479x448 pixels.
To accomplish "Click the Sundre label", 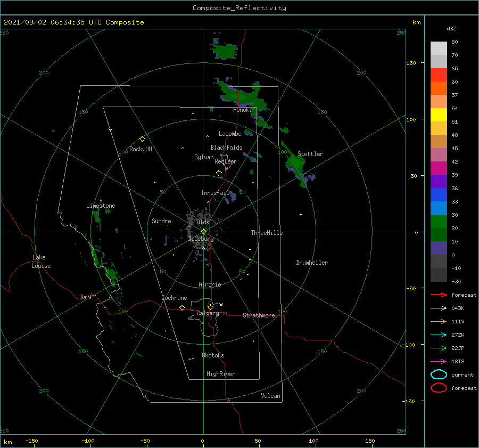I will (x=161, y=221).
